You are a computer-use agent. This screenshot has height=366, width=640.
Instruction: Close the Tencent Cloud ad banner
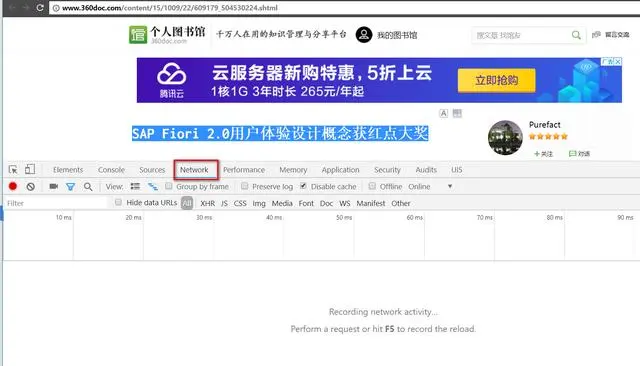[x=618, y=62]
